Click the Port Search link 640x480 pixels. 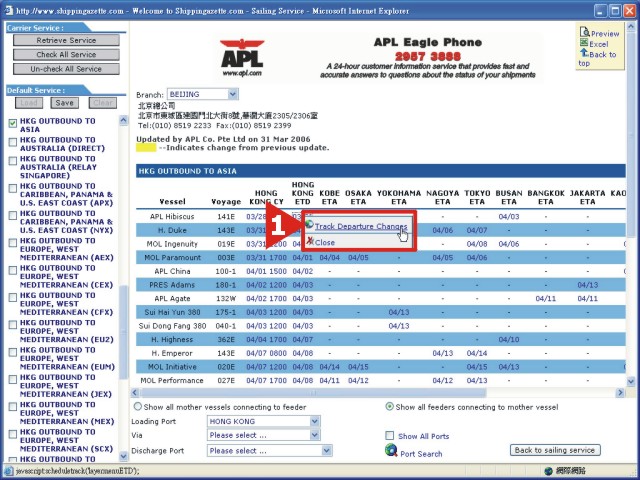[421, 454]
